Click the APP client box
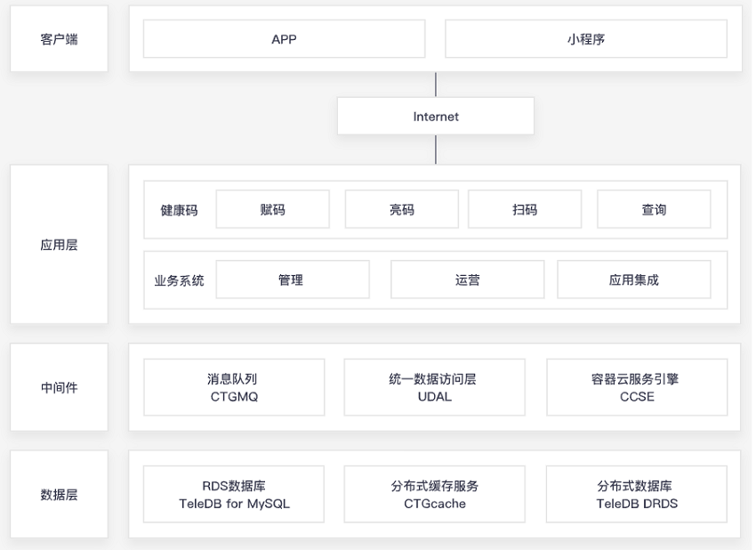756x550 pixels. tap(284, 39)
